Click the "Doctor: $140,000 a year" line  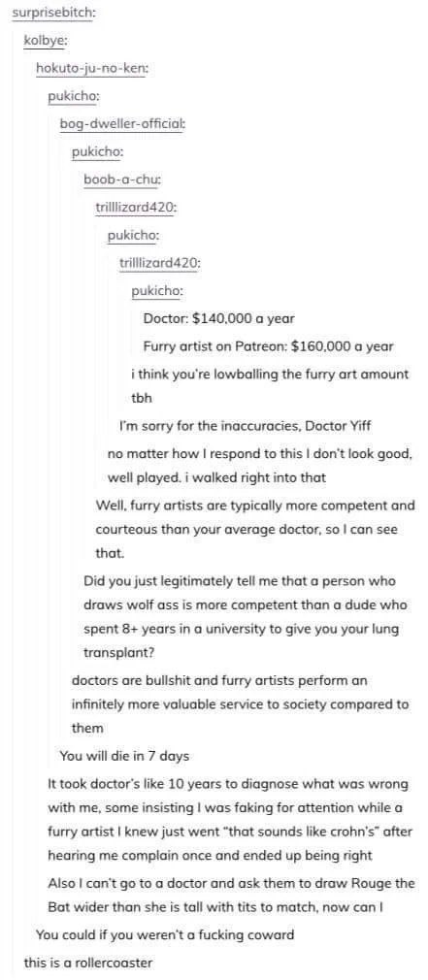[218, 319]
